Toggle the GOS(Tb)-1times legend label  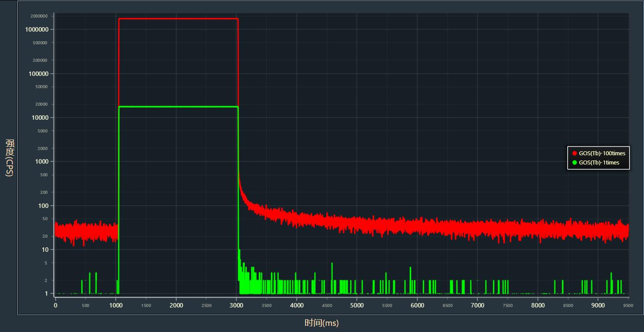(599, 163)
